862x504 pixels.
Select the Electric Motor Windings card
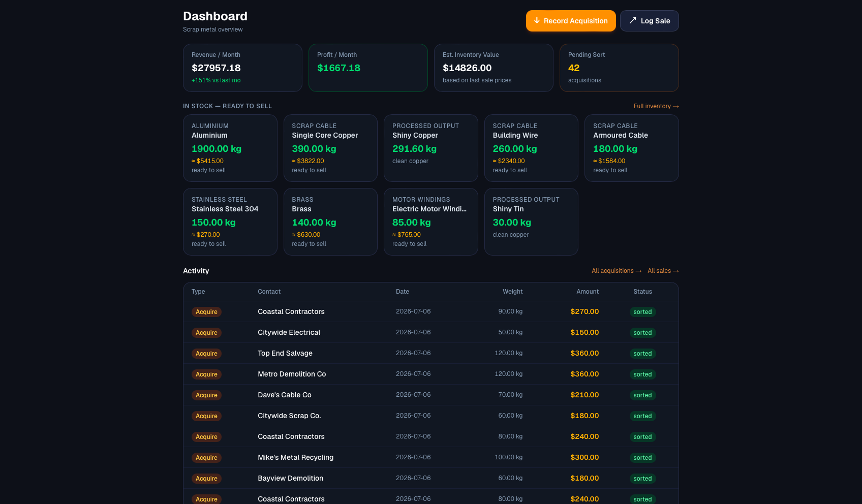431,222
